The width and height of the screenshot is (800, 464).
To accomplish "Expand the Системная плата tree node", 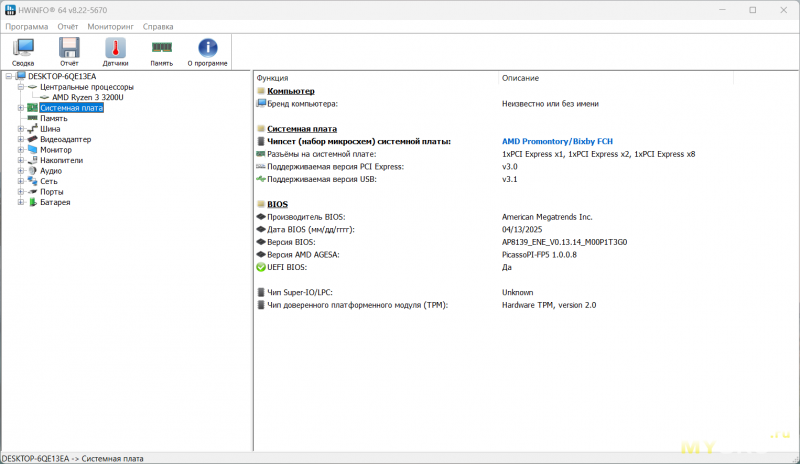I will 20,108.
